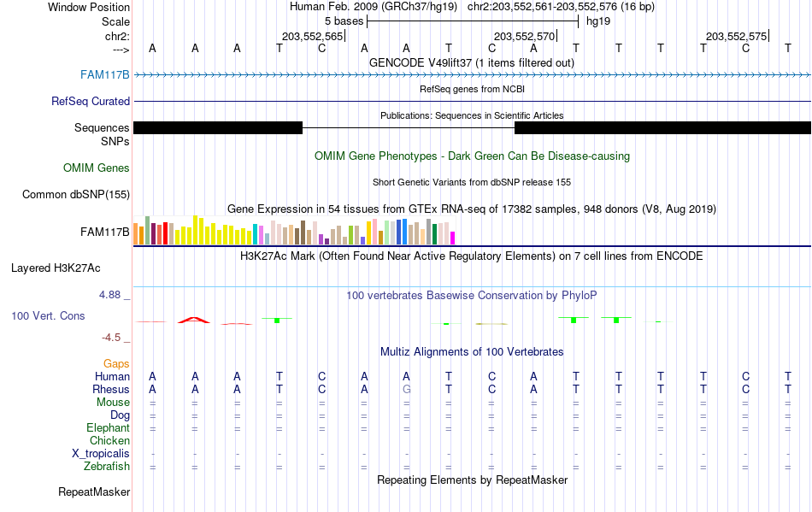The height and width of the screenshot is (512, 812).
Task: Click the magenta bar in GTEx chart
Action: 453,238
